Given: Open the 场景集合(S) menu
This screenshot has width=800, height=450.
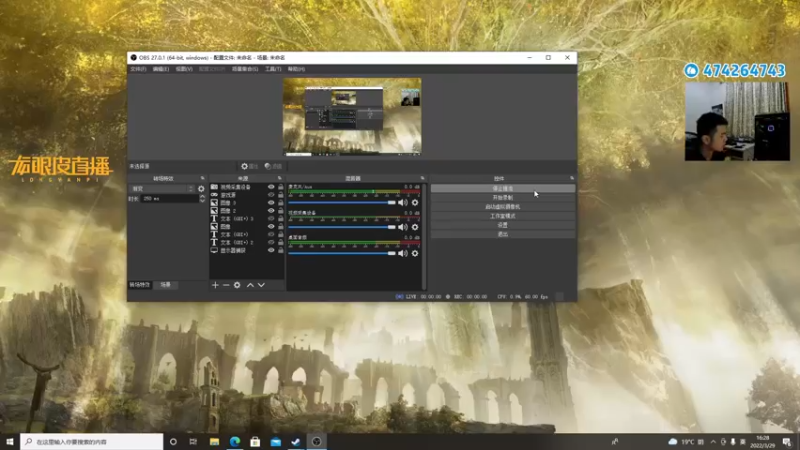Looking at the screenshot, I should coord(245,69).
